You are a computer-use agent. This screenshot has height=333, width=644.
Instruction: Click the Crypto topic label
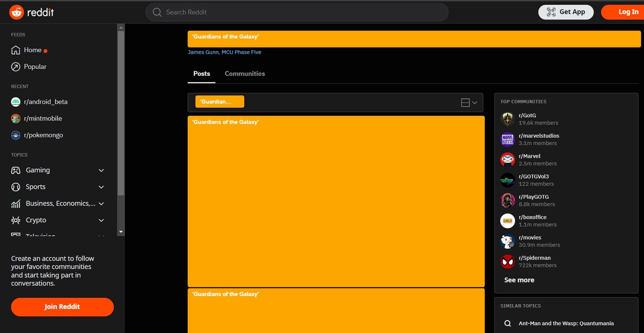pos(36,220)
